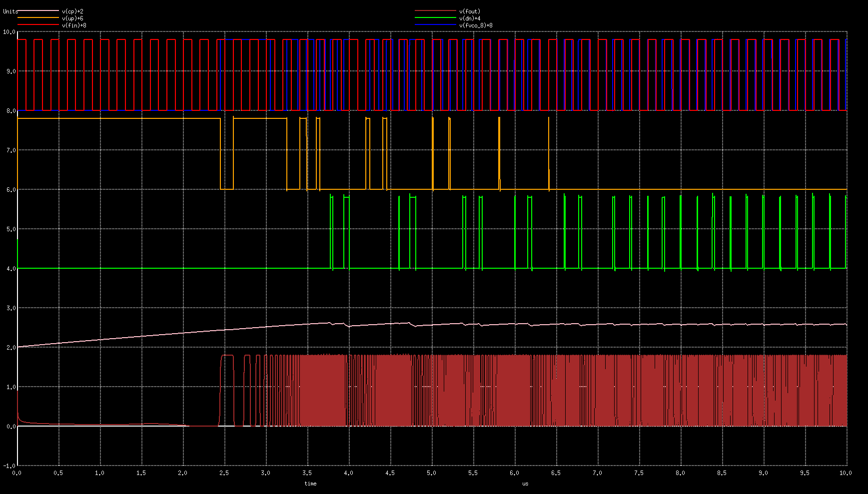Click the y-axis tick label 5.0
Viewport: 868px width, 494px height.
tap(11, 229)
